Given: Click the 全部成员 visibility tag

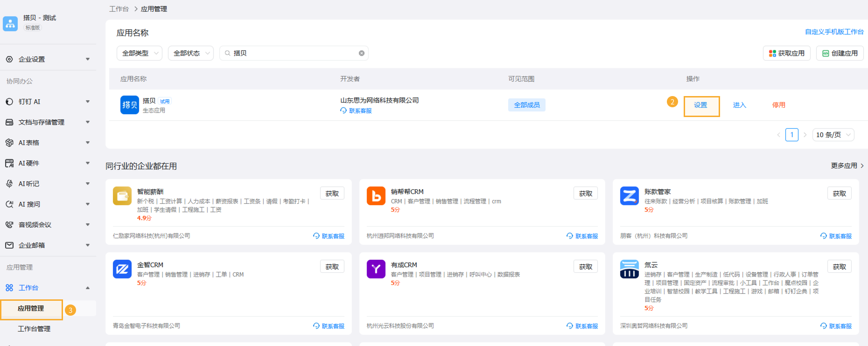Looking at the screenshot, I should pos(527,105).
